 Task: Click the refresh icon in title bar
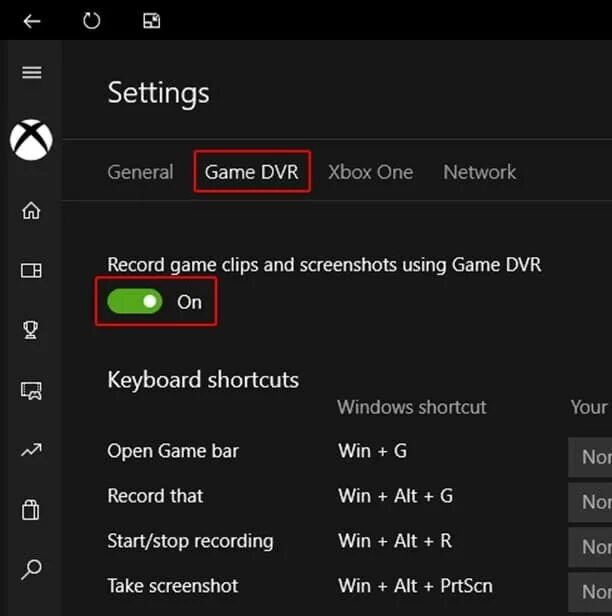coord(92,20)
